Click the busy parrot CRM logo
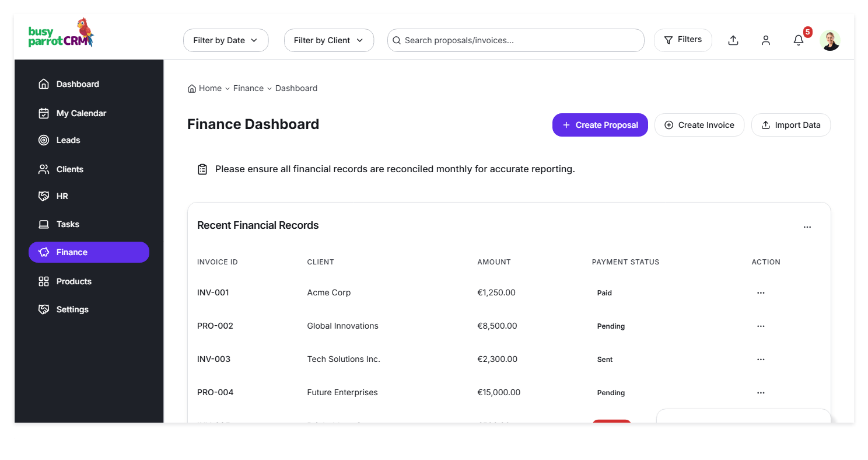Image resolution: width=868 pixels, height=460 pixels. [x=61, y=34]
